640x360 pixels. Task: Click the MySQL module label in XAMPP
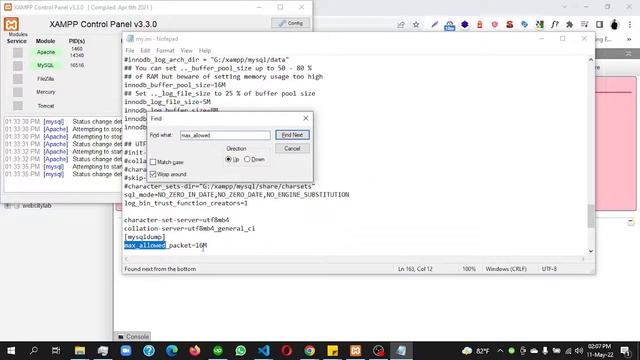(46, 65)
